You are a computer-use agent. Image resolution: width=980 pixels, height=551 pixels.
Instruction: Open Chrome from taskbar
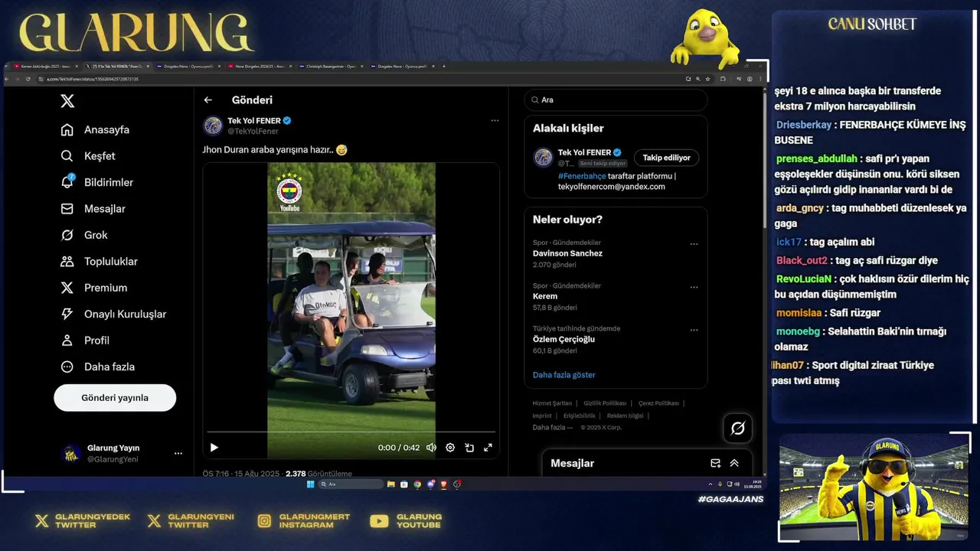point(417,484)
